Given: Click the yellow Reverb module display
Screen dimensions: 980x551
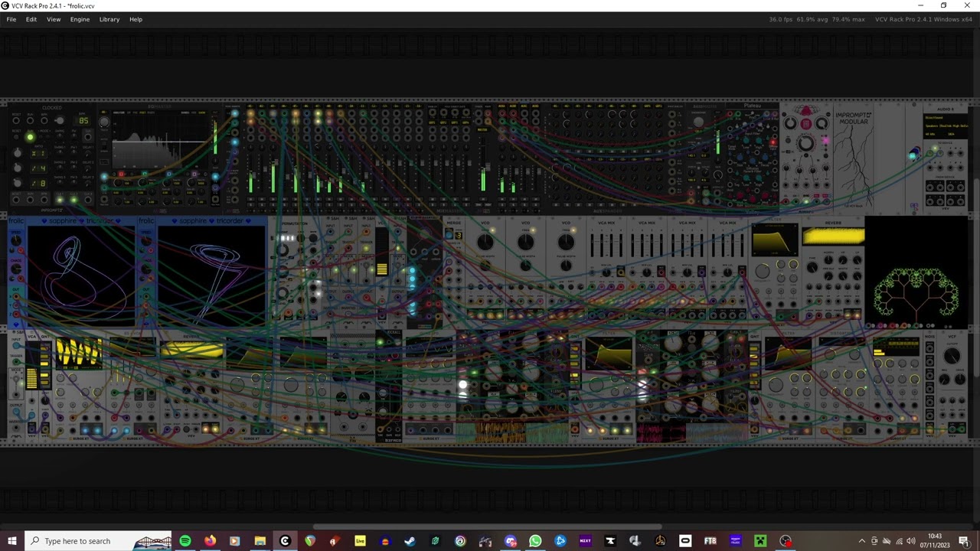Looking at the screenshot, I should tap(834, 236).
